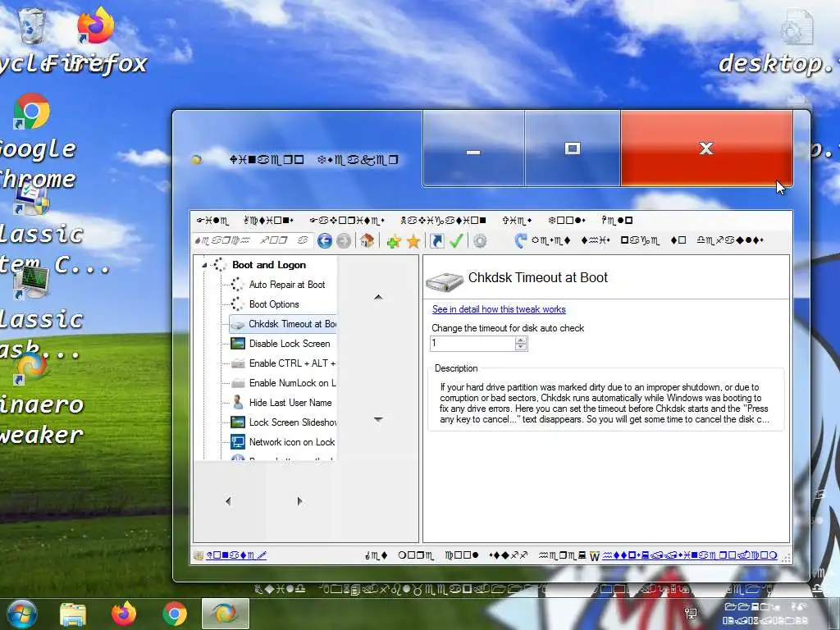Increase the timeout with the stepper up arrow
The image size is (840, 630).
click(521, 340)
